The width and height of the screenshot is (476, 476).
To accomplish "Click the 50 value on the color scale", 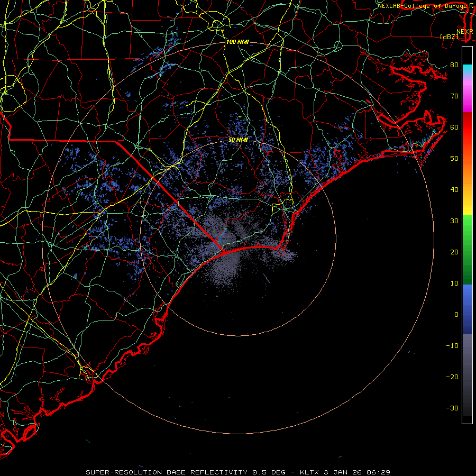I will coord(454,159).
